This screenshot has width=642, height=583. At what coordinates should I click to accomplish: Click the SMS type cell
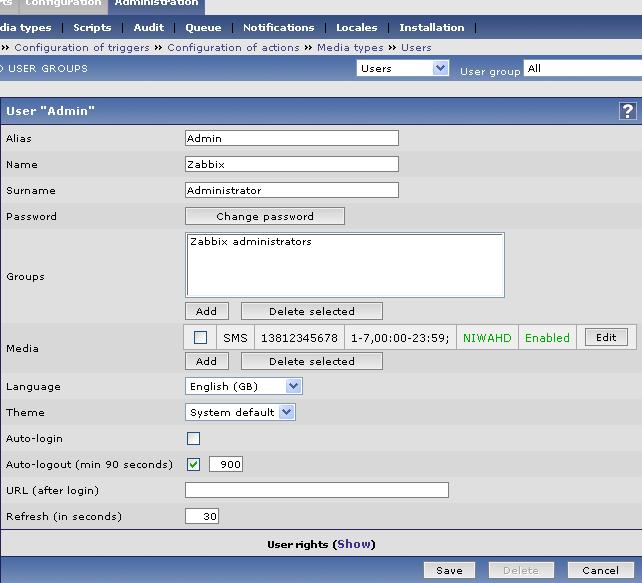pyautogui.click(x=235, y=338)
